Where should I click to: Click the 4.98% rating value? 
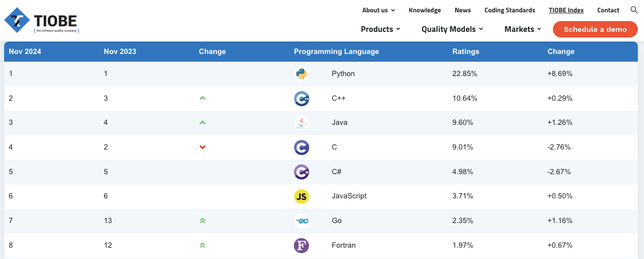[463, 172]
